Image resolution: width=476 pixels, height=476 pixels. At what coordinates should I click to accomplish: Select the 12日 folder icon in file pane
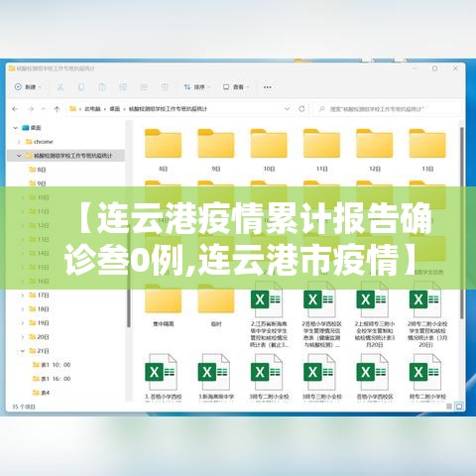(375, 144)
